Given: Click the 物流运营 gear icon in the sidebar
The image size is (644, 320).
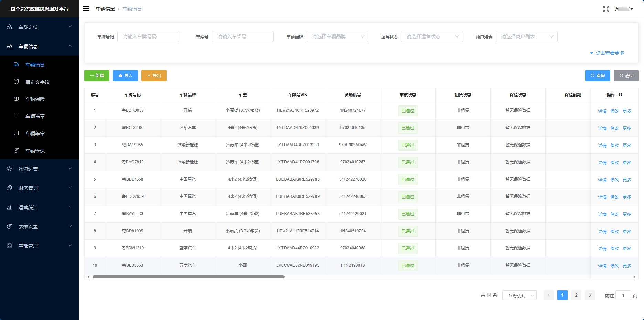Looking at the screenshot, I should pos(9,169).
